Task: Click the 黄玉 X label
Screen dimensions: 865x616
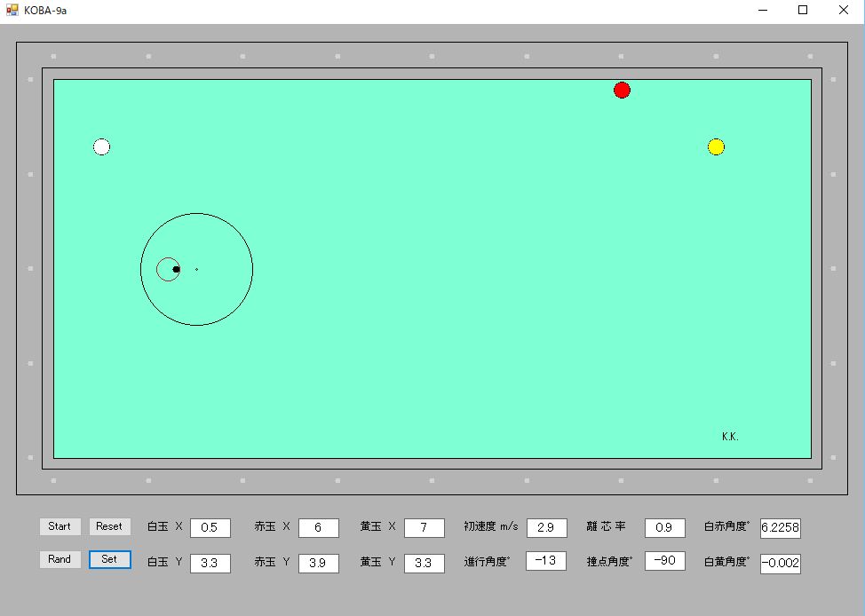Action: coord(378,526)
